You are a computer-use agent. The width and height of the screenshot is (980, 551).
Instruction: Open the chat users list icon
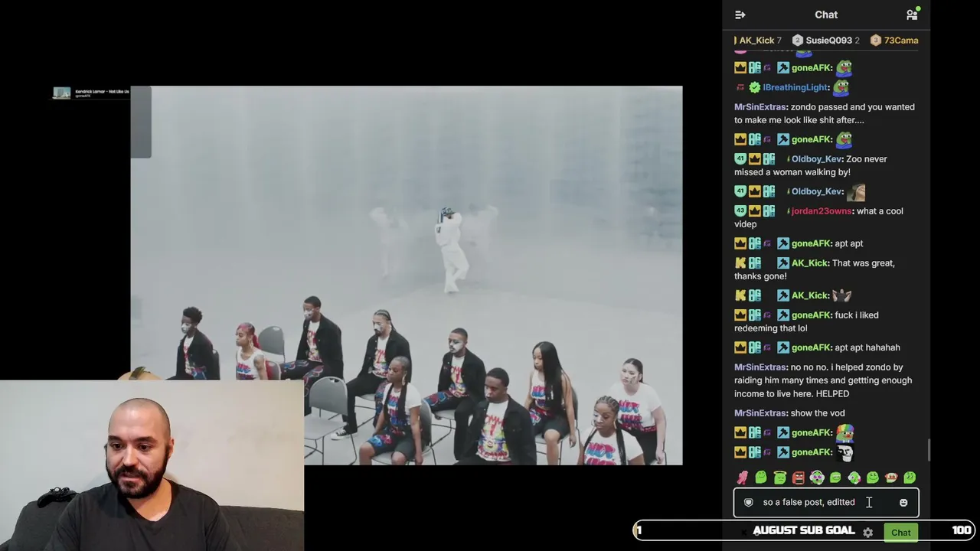click(912, 15)
